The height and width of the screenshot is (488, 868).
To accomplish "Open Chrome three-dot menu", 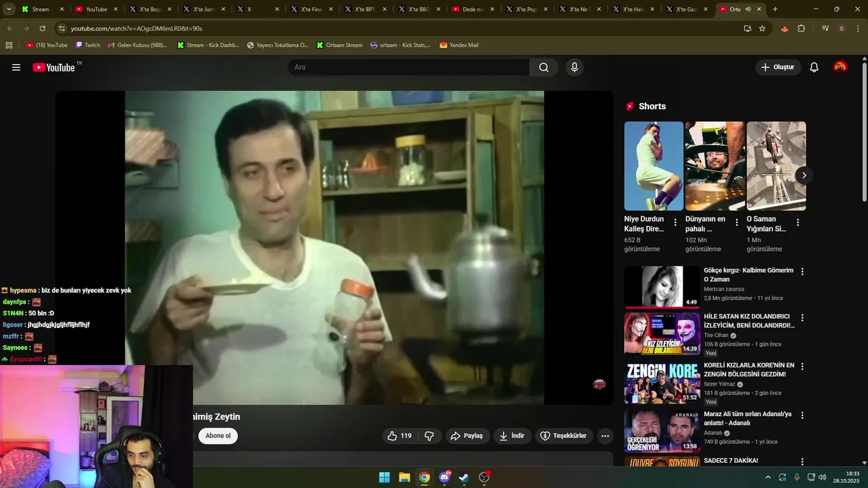I will coord(858,28).
